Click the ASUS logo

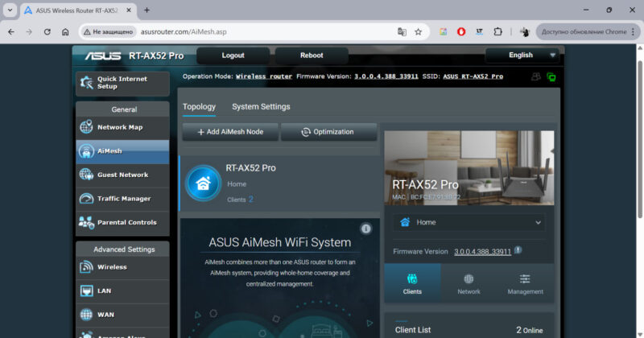(x=103, y=56)
